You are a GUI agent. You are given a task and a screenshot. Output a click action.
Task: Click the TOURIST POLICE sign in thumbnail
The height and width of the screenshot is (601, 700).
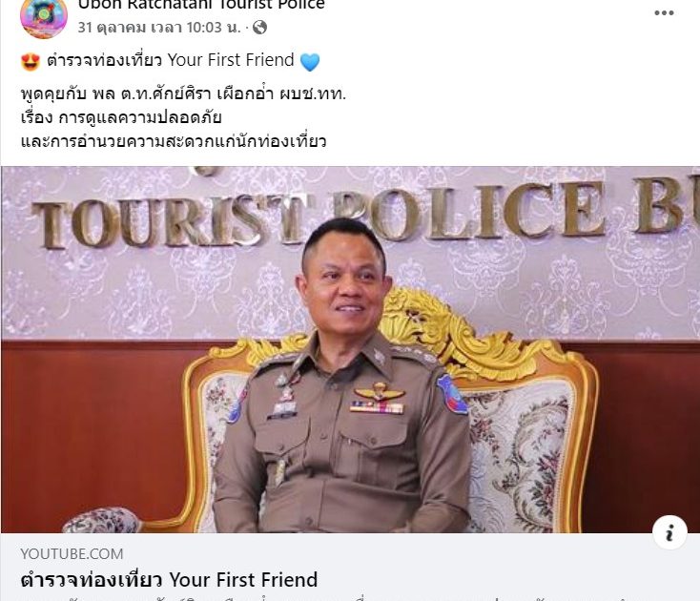[361, 212]
